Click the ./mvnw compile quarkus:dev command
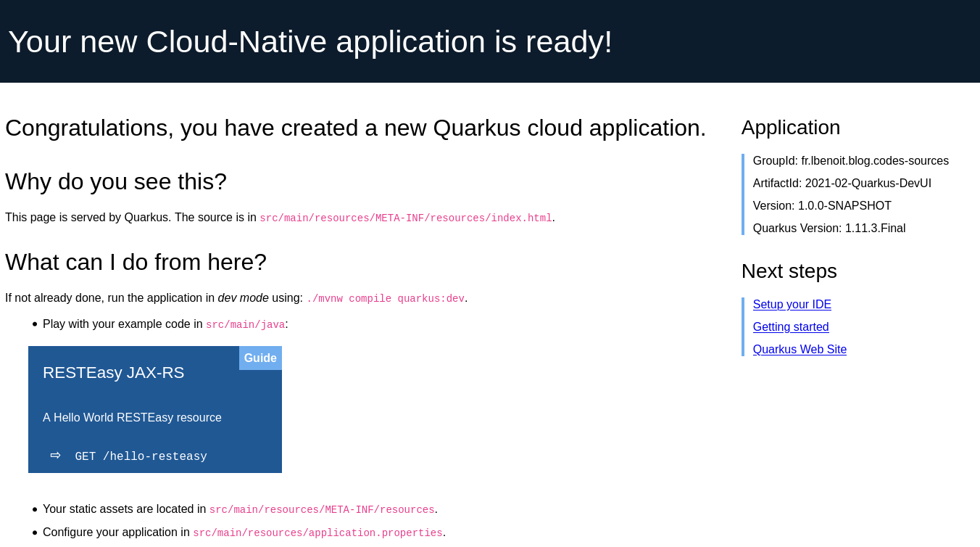The image size is (980, 547). click(x=386, y=299)
